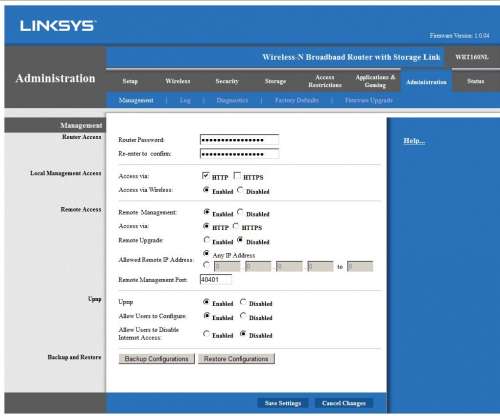
Task: Open the Security tab
Action: [227, 81]
